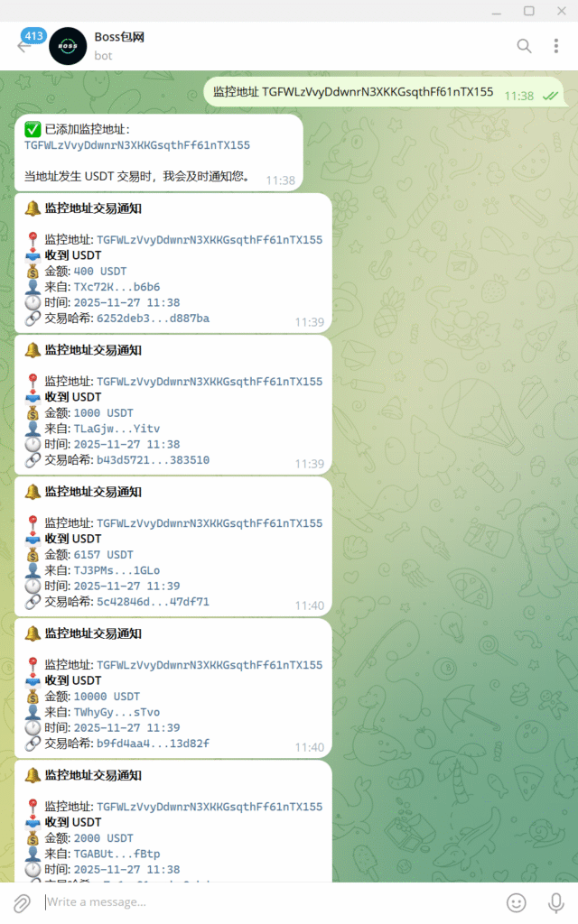This screenshot has width=578, height=924.
Task: Open sender address TWhyGy...sTvo
Action: pyautogui.click(x=117, y=712)
